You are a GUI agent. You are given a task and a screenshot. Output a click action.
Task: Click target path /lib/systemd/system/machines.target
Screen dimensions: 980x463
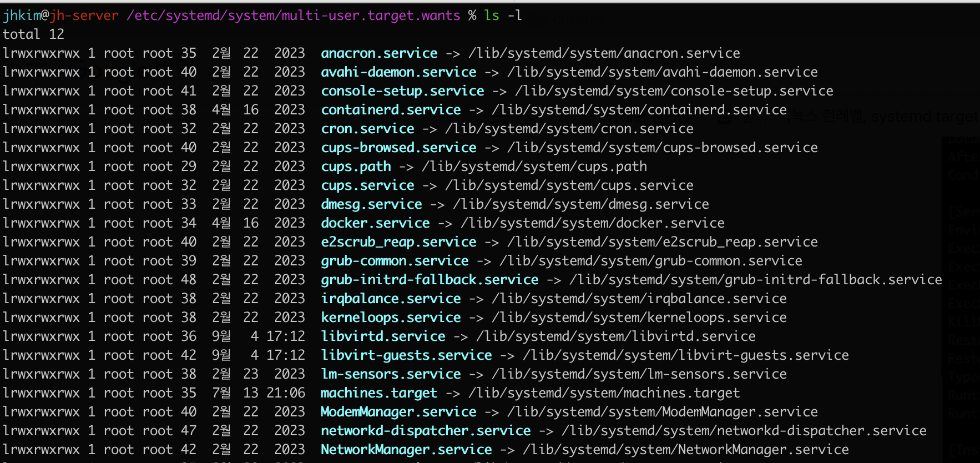604,393
